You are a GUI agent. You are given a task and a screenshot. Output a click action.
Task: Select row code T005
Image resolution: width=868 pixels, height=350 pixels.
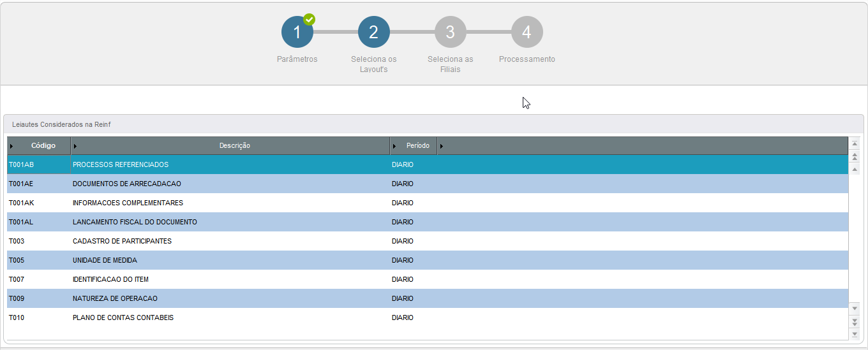pos(17,260)
